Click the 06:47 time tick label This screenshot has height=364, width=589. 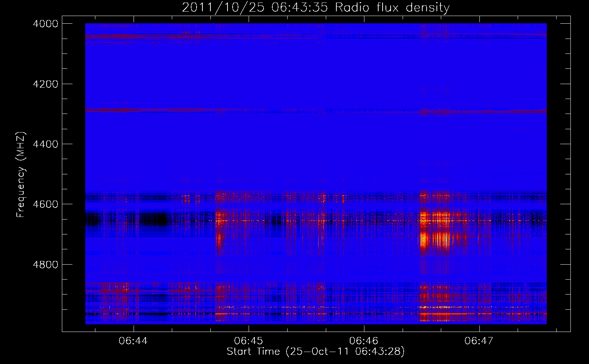click(x=479, y=341)
